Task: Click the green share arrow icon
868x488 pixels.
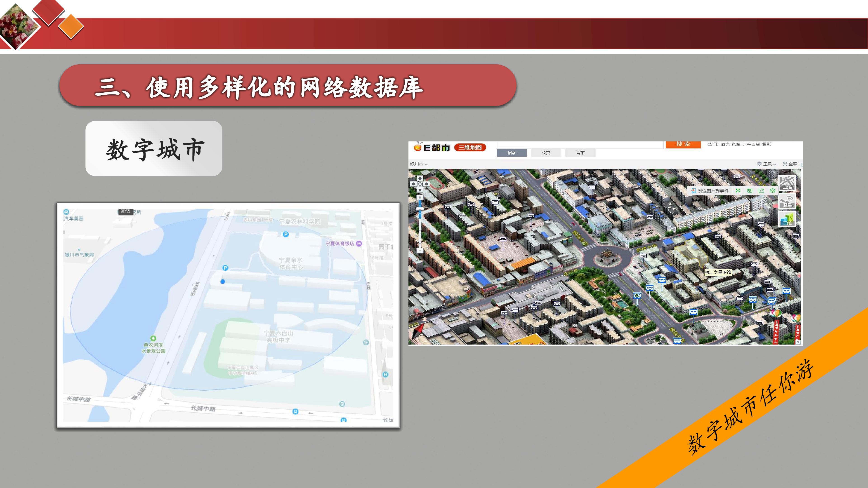Action: coord(761,191)
